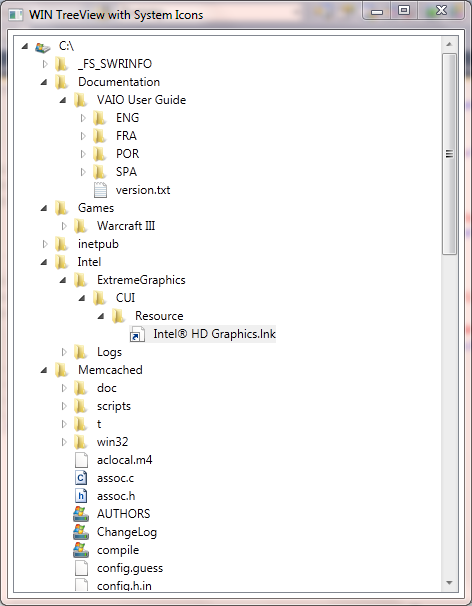Expand the _FS_SWRINFO folder

[x=45, y=64]
